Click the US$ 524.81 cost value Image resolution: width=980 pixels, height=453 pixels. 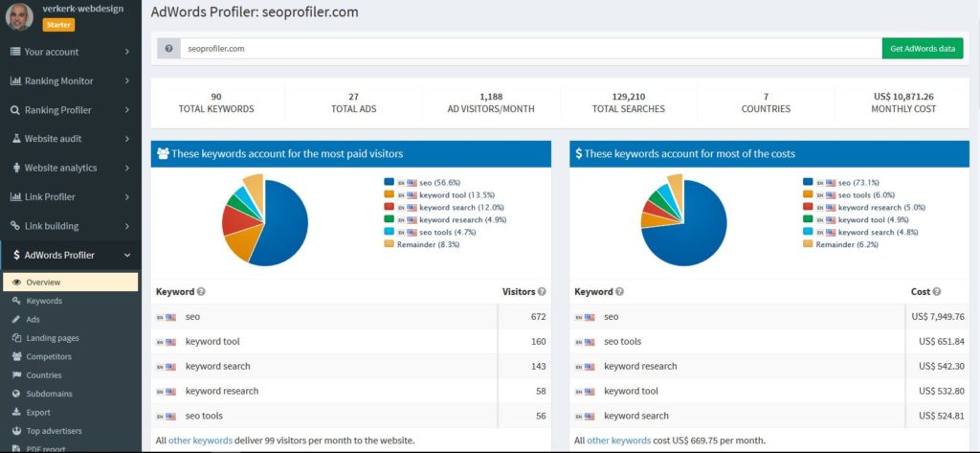tap(942, 416)
